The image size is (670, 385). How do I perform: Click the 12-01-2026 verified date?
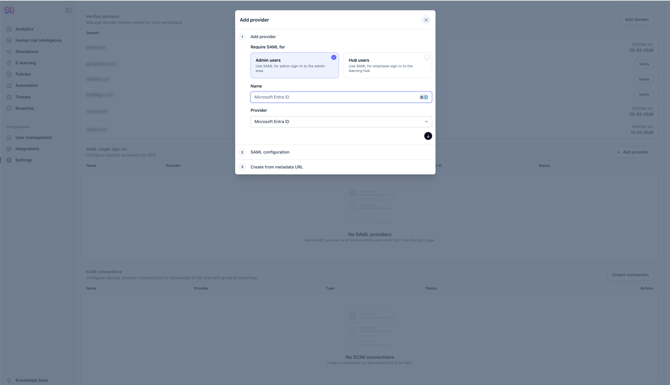tap(642, 132)
